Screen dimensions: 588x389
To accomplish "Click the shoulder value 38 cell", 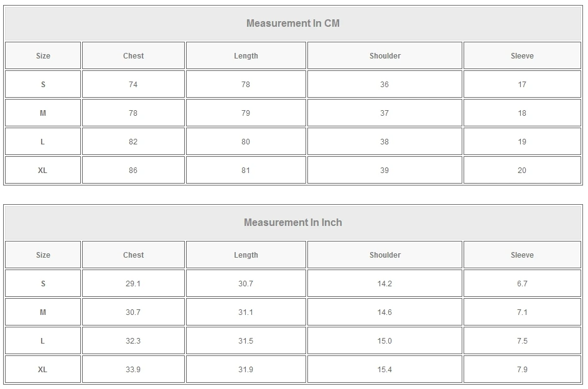I will point(385,142).
